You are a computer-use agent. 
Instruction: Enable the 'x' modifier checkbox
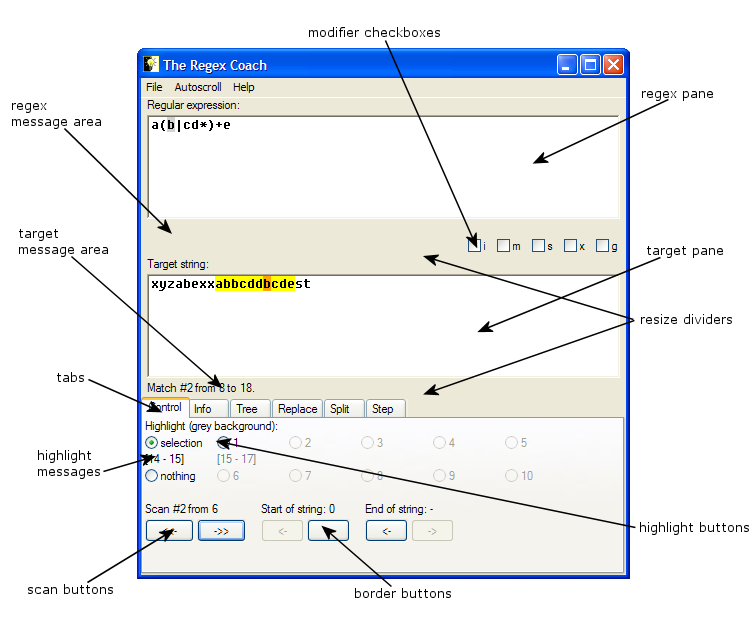click(570, 246)
